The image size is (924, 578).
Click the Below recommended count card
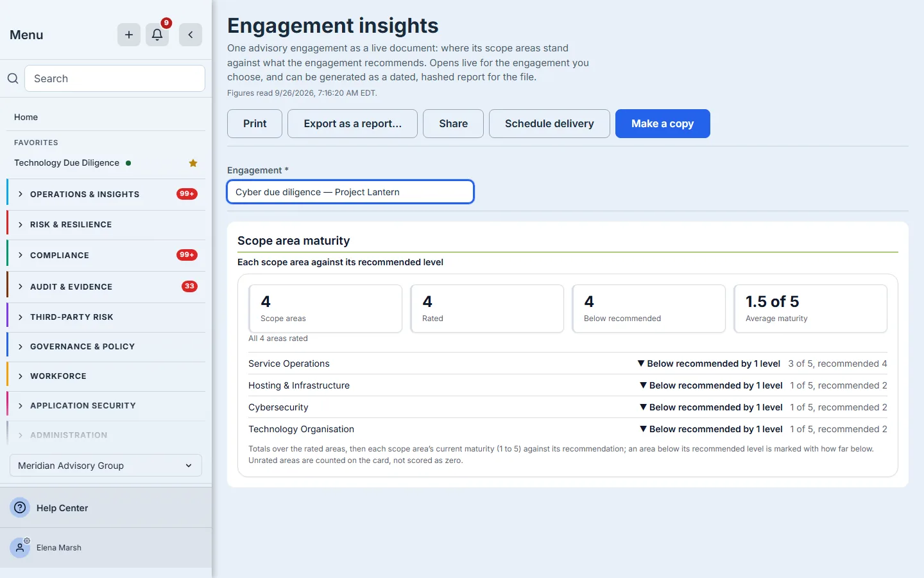pyautogui.click(x=649, y=309)
